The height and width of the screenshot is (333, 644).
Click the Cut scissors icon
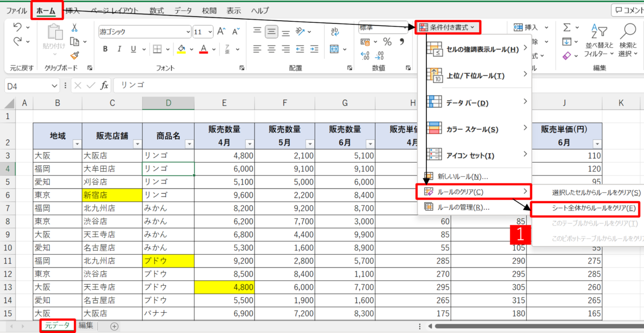click(x=75, y=28)
